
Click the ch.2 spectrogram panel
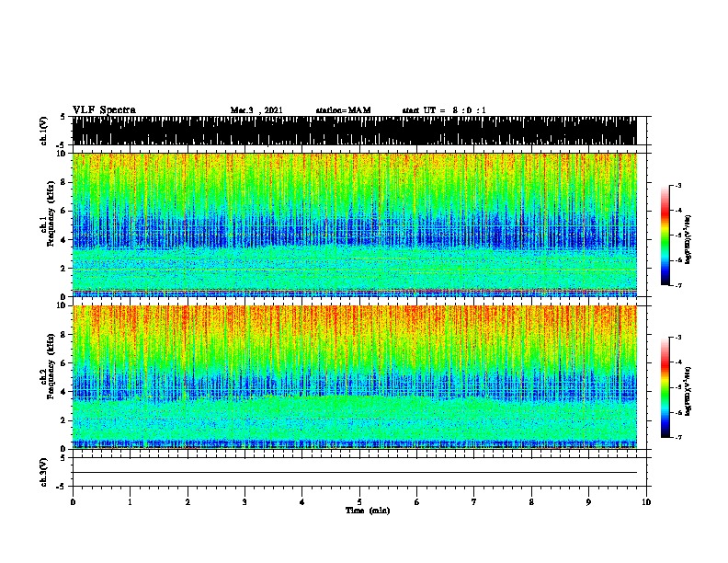pos(355,377)
